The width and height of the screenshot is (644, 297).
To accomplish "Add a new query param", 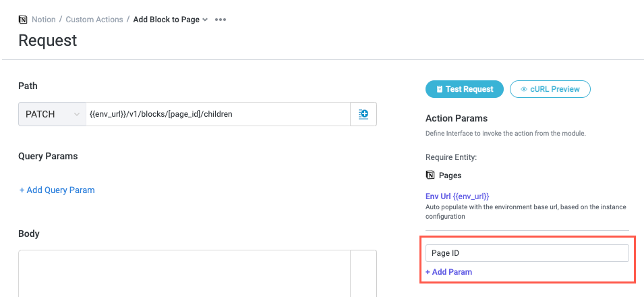I will coord(57,190).
